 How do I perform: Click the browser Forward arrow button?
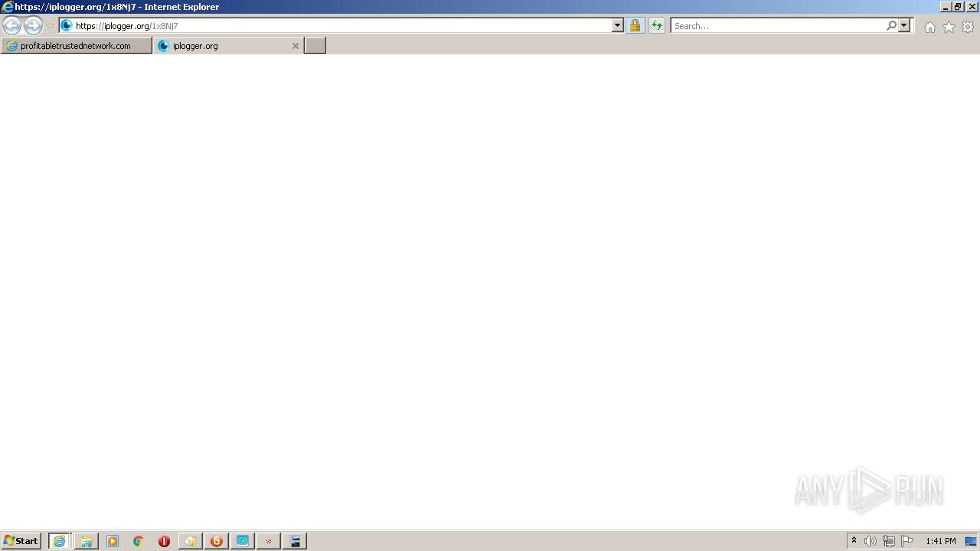click(x=33, y=26)
